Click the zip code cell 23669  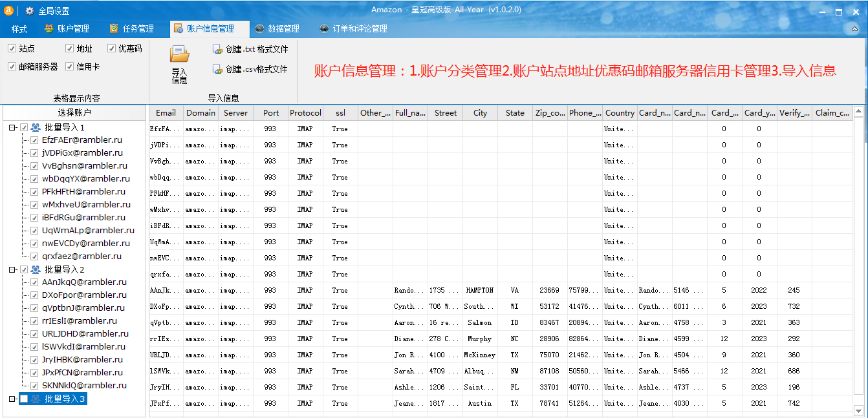point(550,290)
